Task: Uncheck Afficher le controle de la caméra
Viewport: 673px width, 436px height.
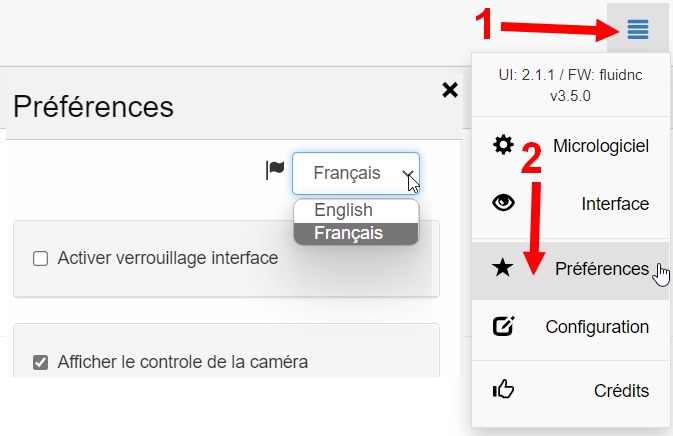Action: click(x=40, y=362)
